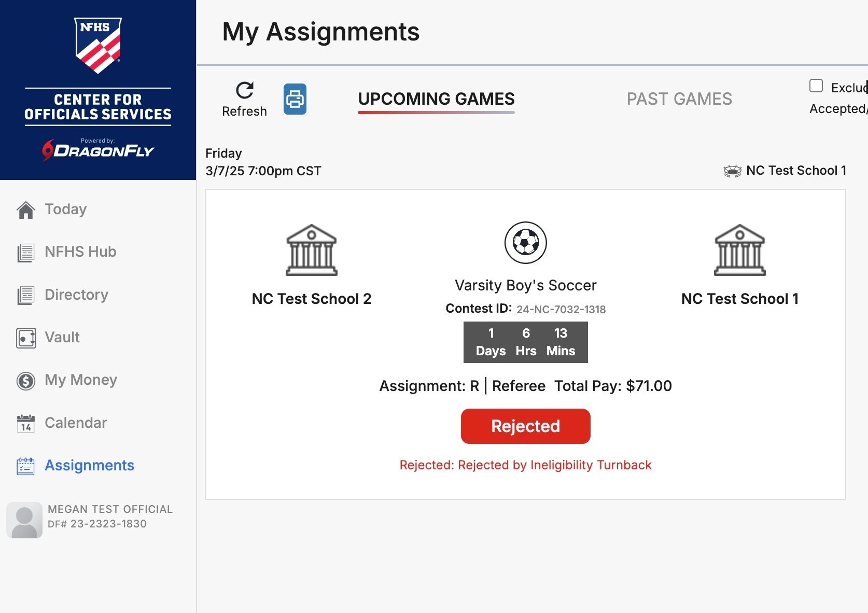Screen dimensions: 868x613
Task: Click the countdown timer box
Action: click(x=525, y=342)
